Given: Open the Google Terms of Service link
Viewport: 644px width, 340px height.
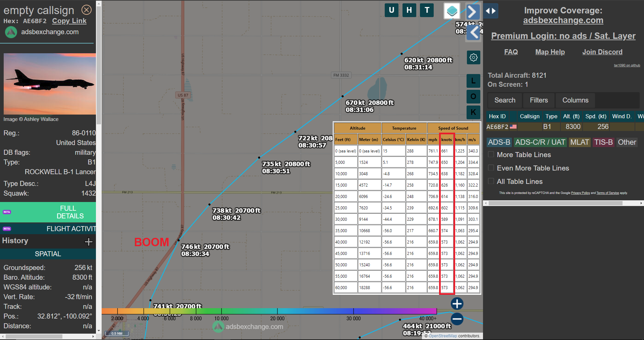Looking at the screenshot, I should [x=607, y=193].
